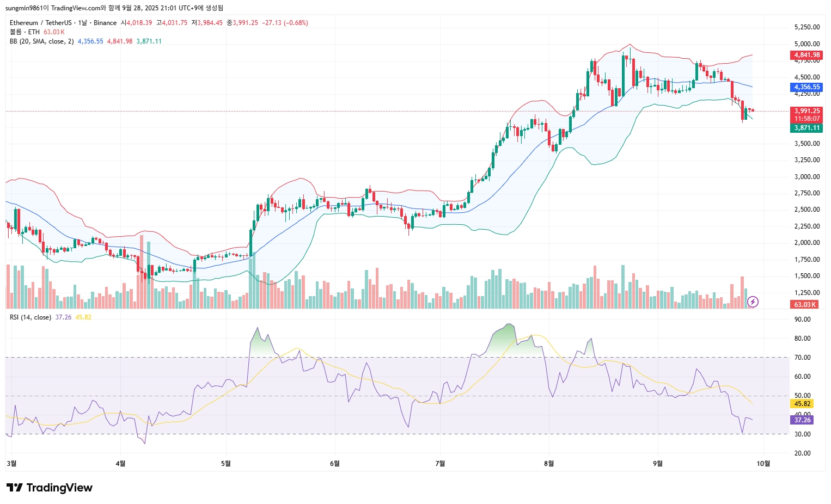Click the red 63.03K volume tag
The height and width of the screenshot is (504, 831).
pos(804,305)
